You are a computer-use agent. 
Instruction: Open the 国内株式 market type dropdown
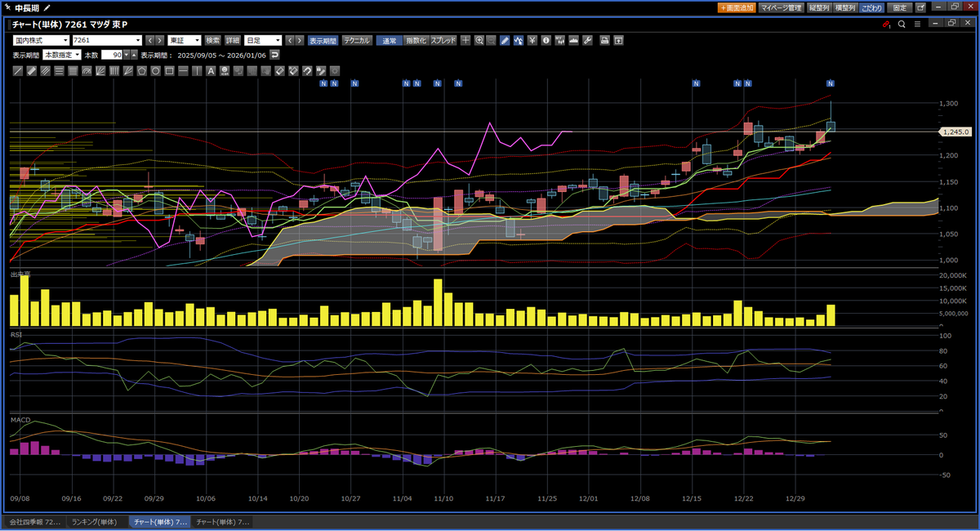(41, 40)
